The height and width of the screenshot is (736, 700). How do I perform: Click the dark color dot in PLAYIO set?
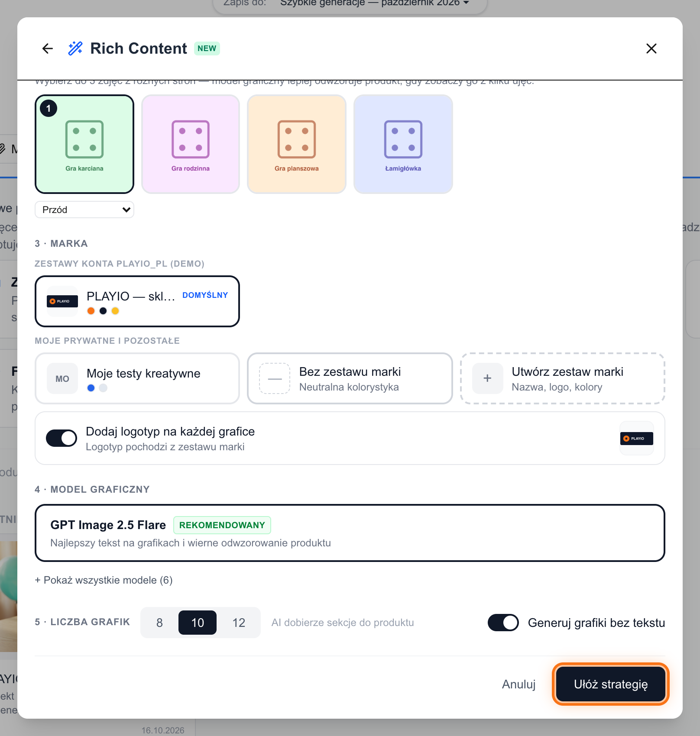click(103, 311)
